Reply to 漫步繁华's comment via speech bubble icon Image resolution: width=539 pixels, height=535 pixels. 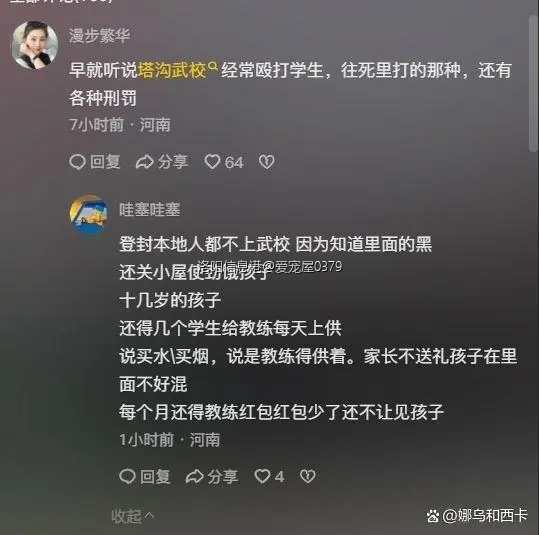click(77, 162)
